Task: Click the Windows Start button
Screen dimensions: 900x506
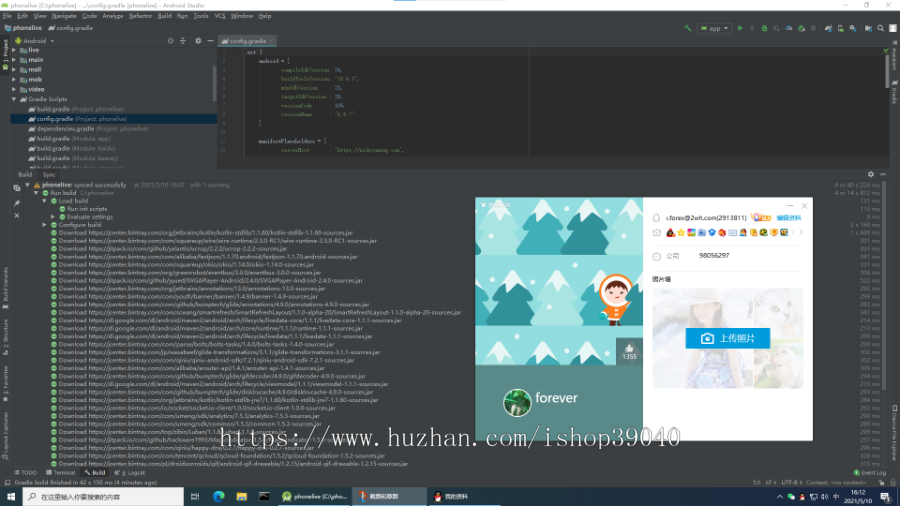Action: point(11,497)
